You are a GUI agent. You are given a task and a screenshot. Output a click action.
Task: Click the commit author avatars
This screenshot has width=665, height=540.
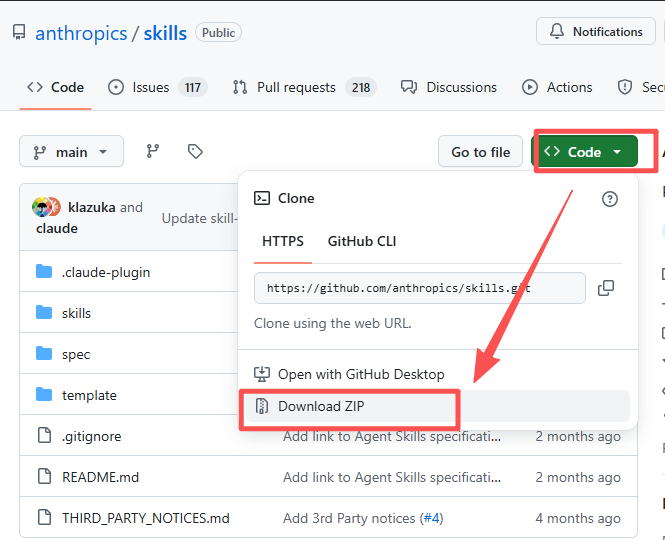[x=46, y=207]
